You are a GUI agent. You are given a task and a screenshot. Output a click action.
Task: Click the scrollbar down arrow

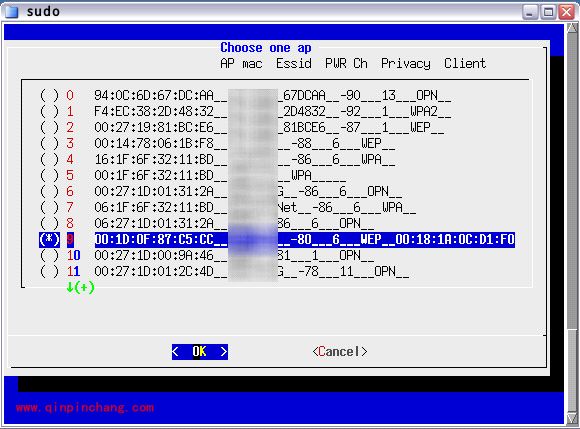coord(571,418)
